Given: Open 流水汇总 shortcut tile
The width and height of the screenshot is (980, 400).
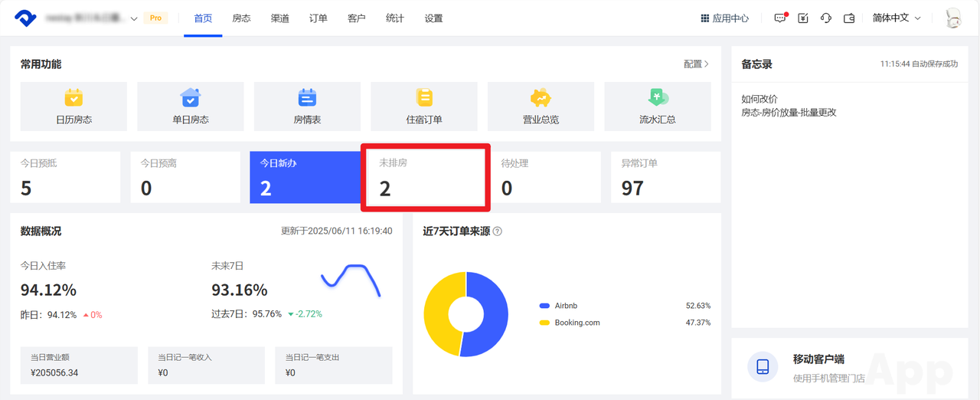Looking at the screenshot, I should [657, 107].
